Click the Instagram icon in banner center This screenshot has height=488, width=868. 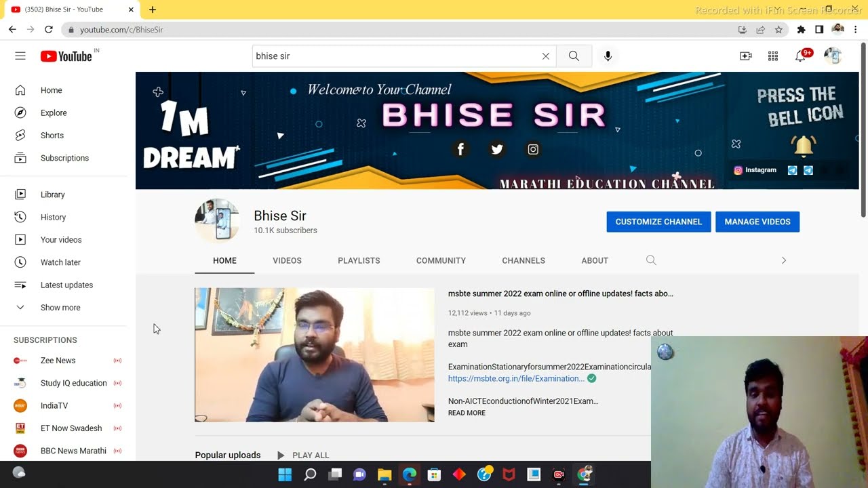[533, 149]
